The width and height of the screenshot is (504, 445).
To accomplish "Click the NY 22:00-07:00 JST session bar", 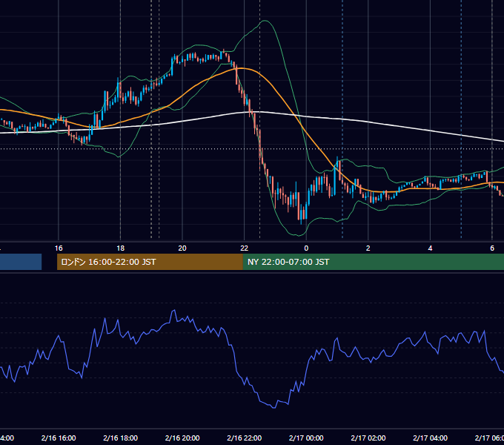I will click(x=373, y=262).
